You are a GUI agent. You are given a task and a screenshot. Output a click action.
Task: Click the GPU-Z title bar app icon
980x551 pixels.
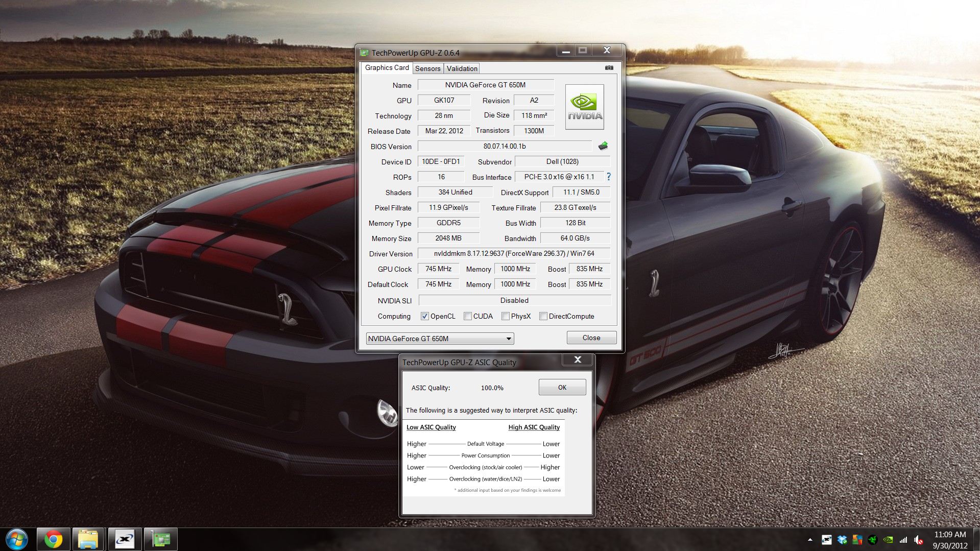click(x=364, y=53)
